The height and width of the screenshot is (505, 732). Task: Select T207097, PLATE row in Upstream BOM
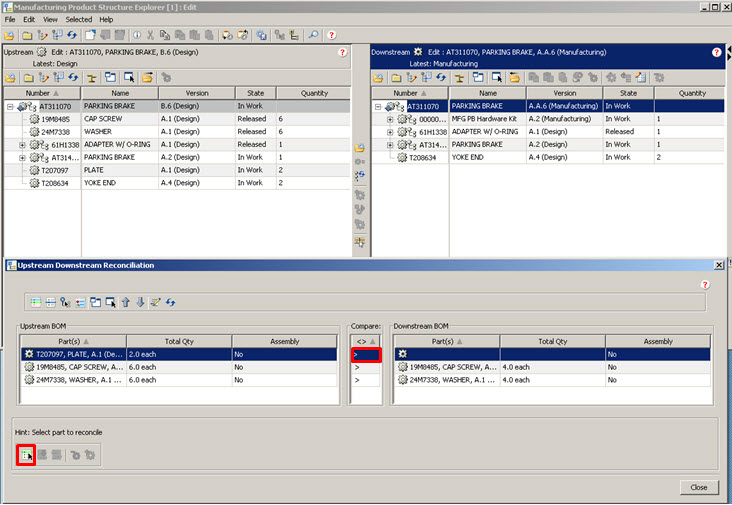click(179, 354)
